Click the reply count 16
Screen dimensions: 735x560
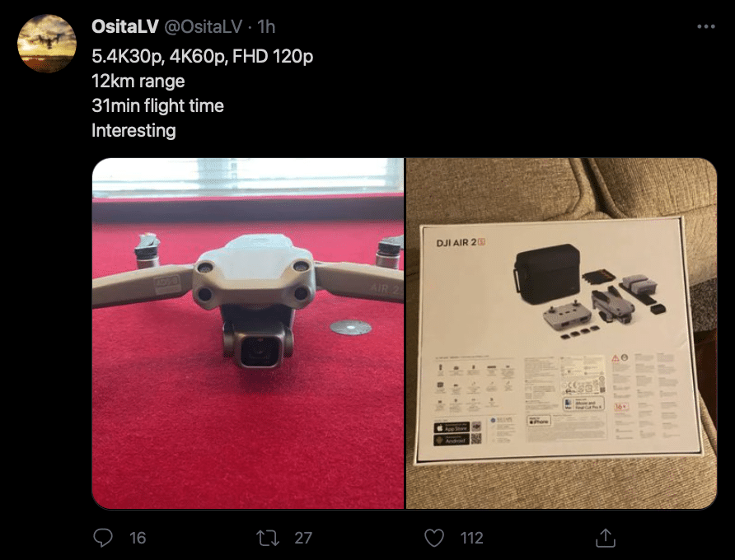point(138,538)
